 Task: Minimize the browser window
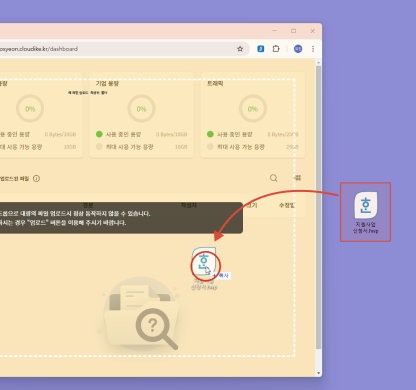click(x=275, y=31)
